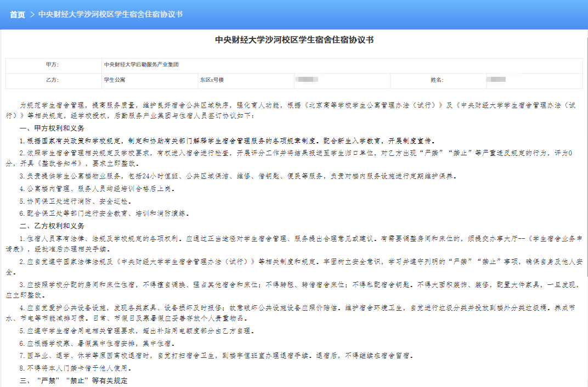Select cell 中央财经大学后勤服务产业集团
588x387 pixels.
pos(342,66)
